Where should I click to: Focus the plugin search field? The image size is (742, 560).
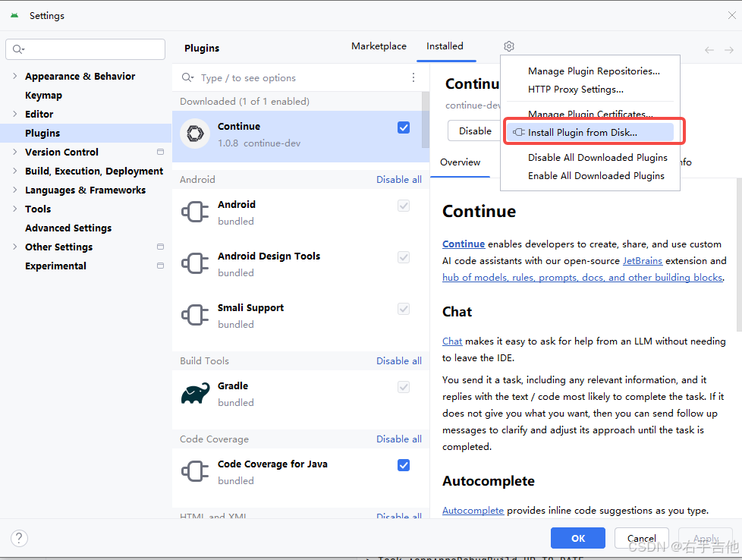point(294,77)
